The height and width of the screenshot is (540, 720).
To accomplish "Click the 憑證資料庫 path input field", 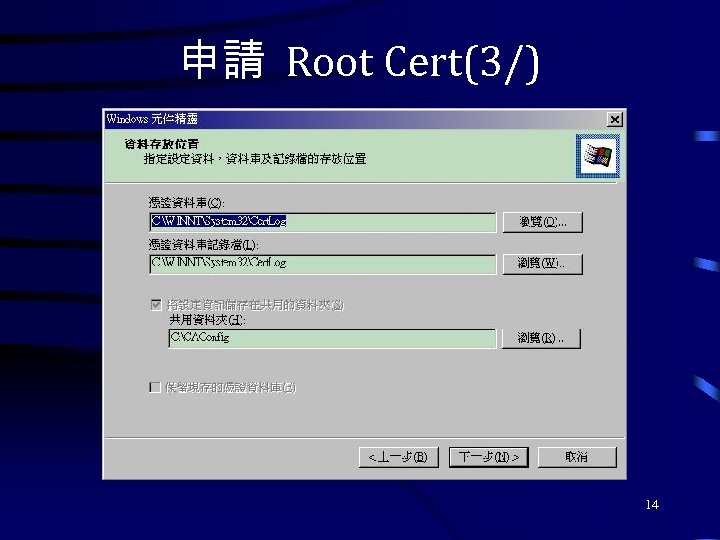I will click(323, 222).
